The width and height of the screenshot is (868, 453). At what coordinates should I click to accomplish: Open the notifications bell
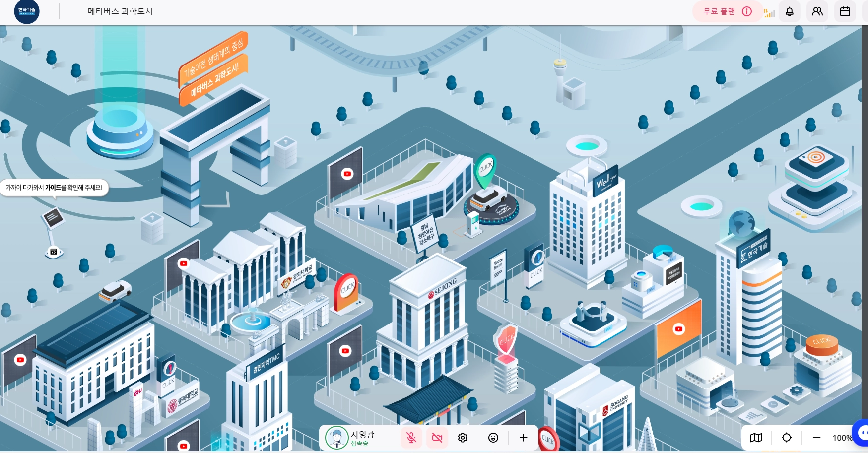click(x=790, y=11)
